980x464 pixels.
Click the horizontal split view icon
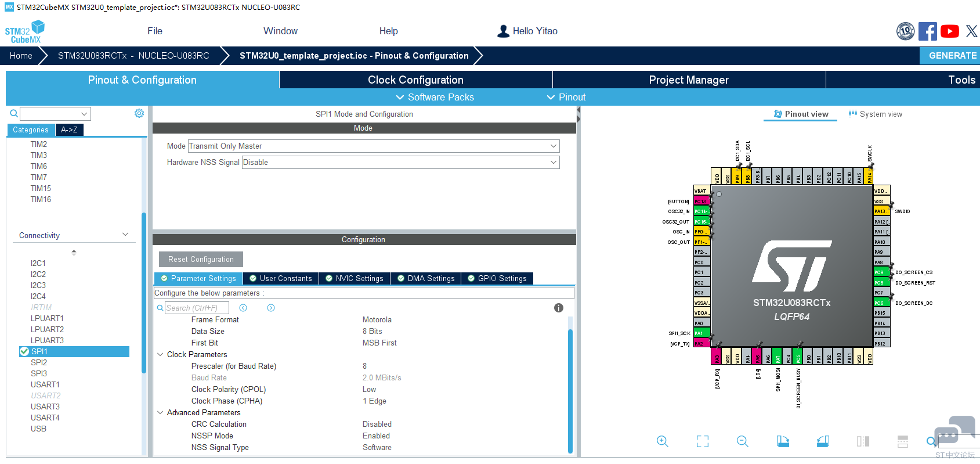903,441
